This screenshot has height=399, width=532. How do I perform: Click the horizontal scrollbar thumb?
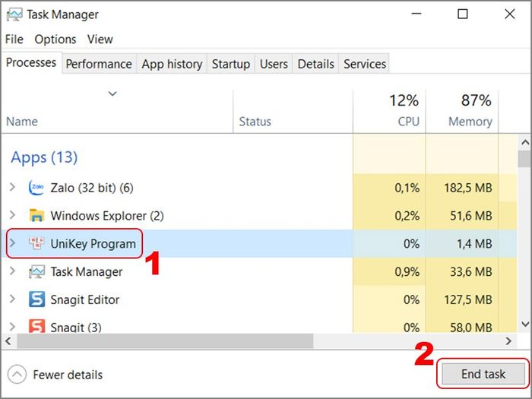click(x=165, y=340)
